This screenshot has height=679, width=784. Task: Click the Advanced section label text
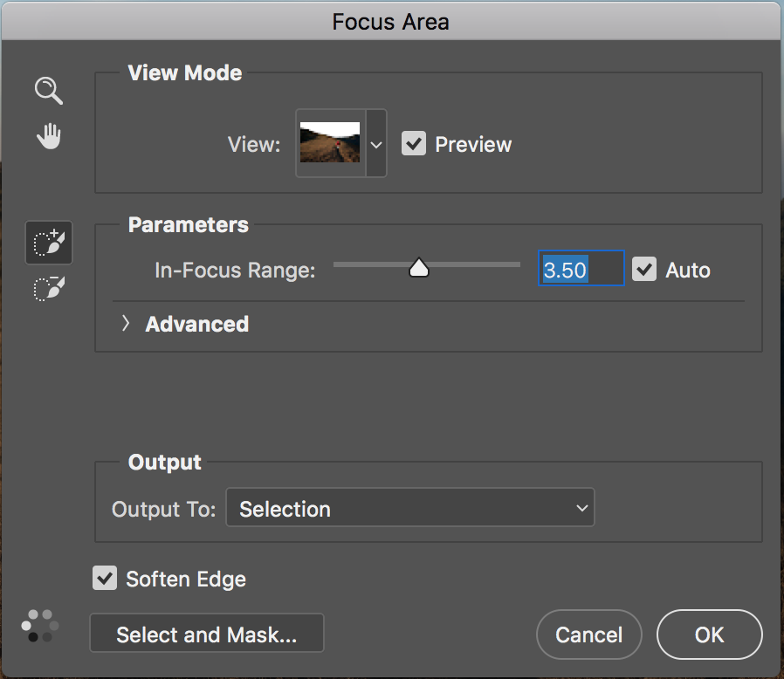pyautogui.click(x=196, y=324)
